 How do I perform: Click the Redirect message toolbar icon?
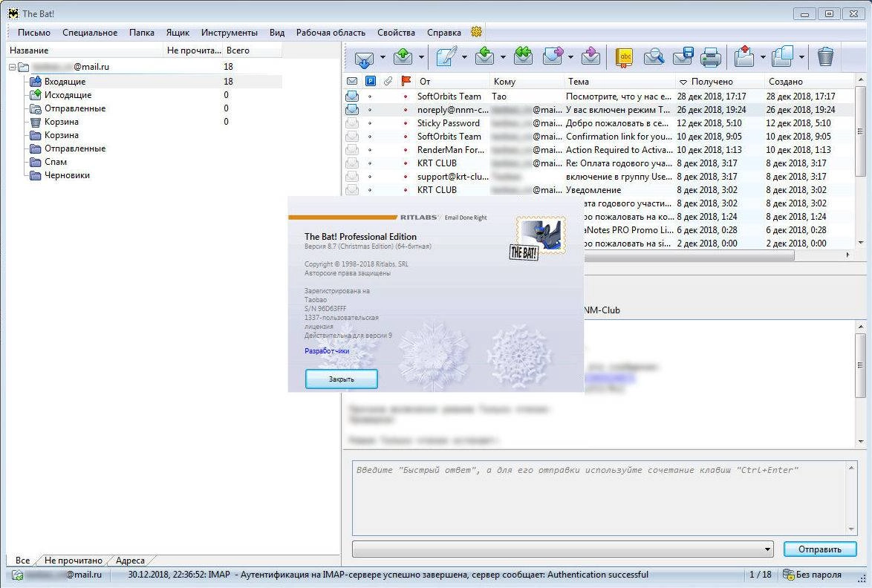coord(591,56)
